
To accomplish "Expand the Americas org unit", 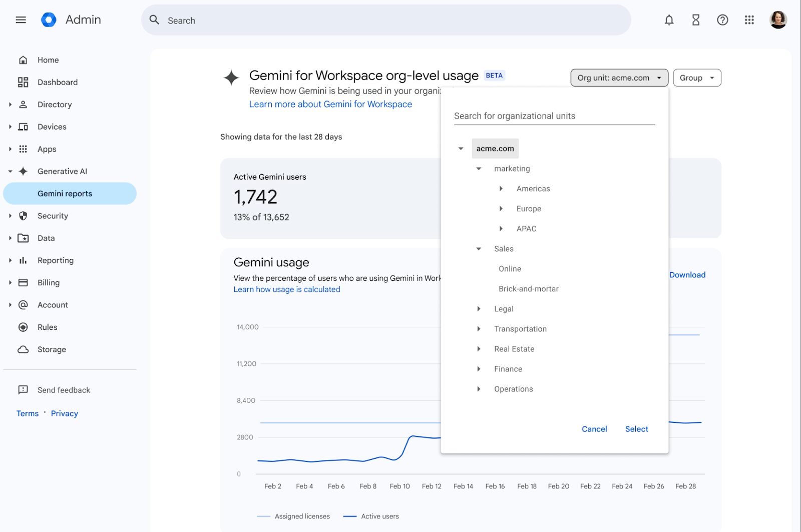I will [x=501, y=189].
